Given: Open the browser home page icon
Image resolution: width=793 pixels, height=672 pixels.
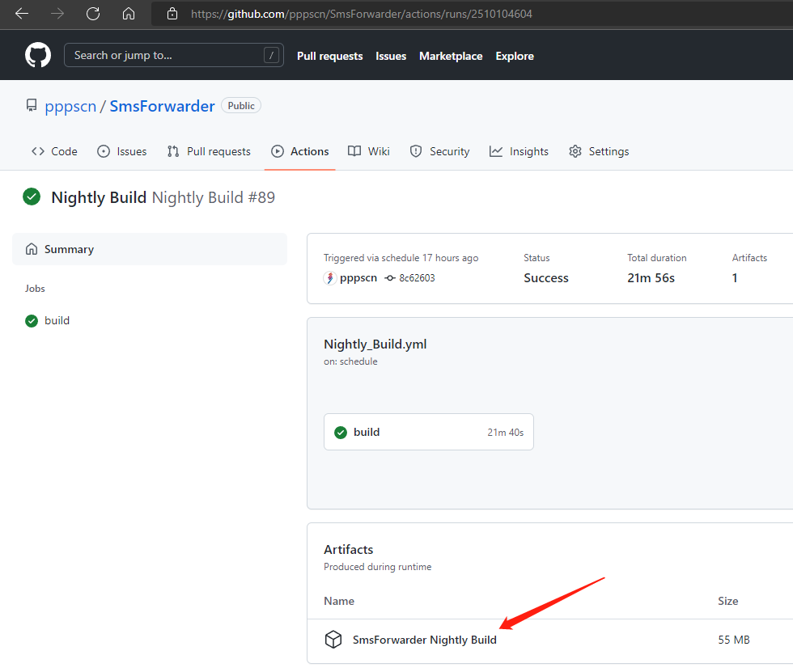Looking at the screenshot, I should pos(129,14).
